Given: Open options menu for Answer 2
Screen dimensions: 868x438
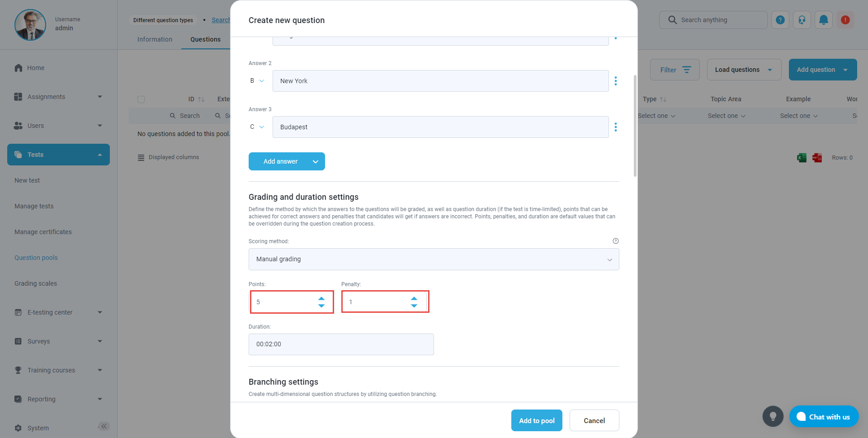Looking at the screenshot, I should 615,81.
